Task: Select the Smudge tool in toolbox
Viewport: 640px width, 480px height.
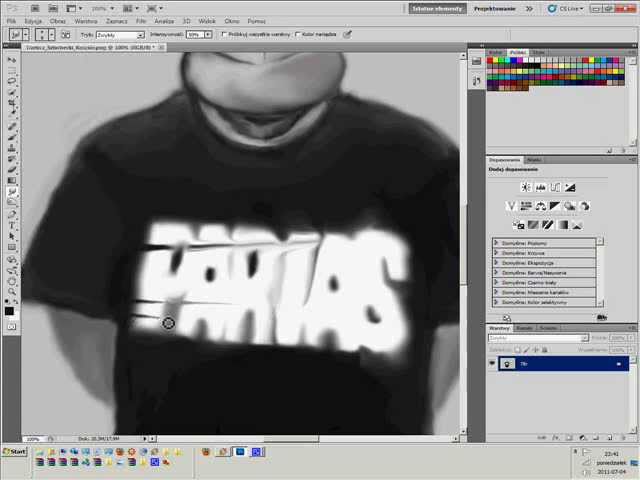Action: point(12,192)
